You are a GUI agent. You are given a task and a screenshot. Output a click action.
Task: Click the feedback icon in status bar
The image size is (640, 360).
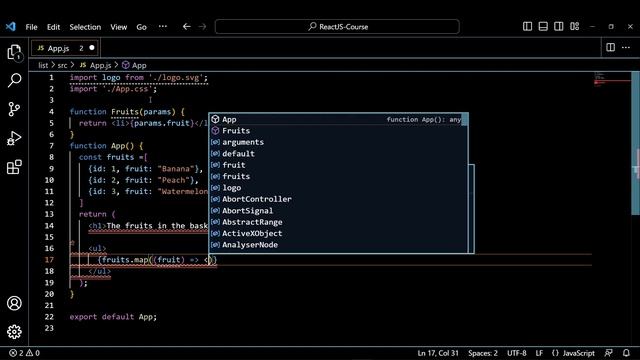(609, 353)
